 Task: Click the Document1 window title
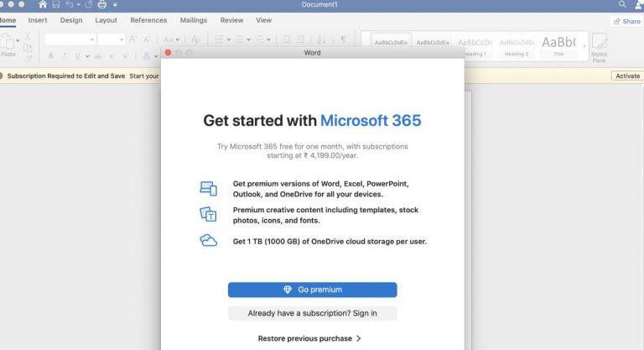pyautogui.click(x=319, y=4)
